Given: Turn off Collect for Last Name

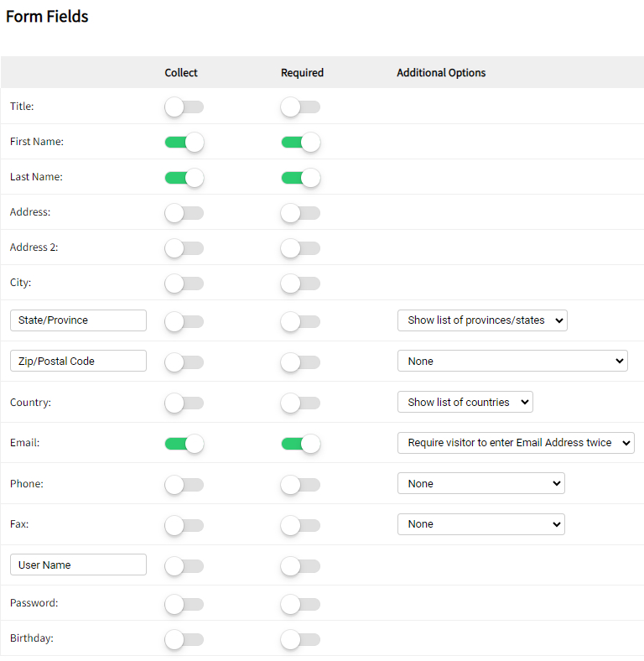Looking at the screenshot, I should (x=184, y=178).
